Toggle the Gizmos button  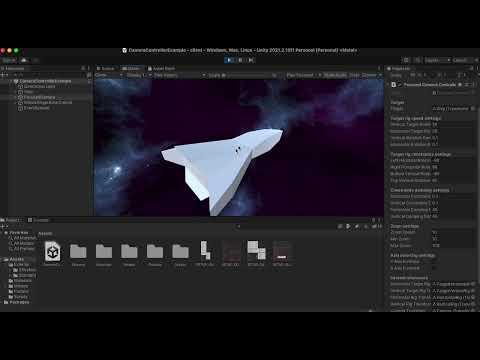(x=371, y=75)
